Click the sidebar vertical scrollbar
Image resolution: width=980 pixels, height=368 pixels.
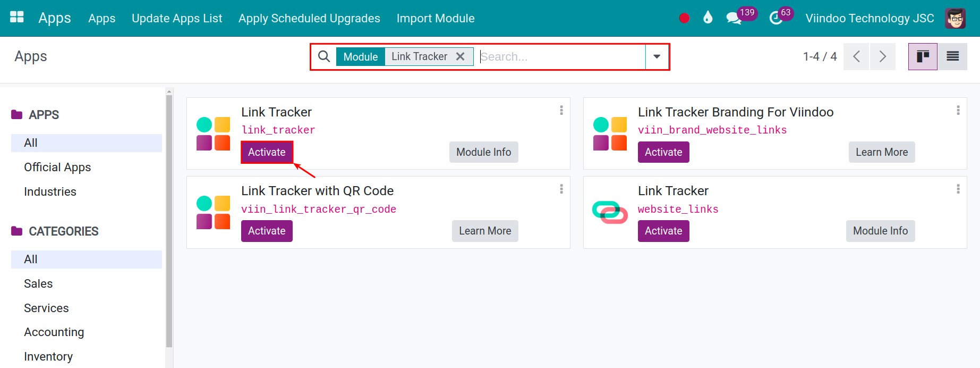[x=169, y=221]
